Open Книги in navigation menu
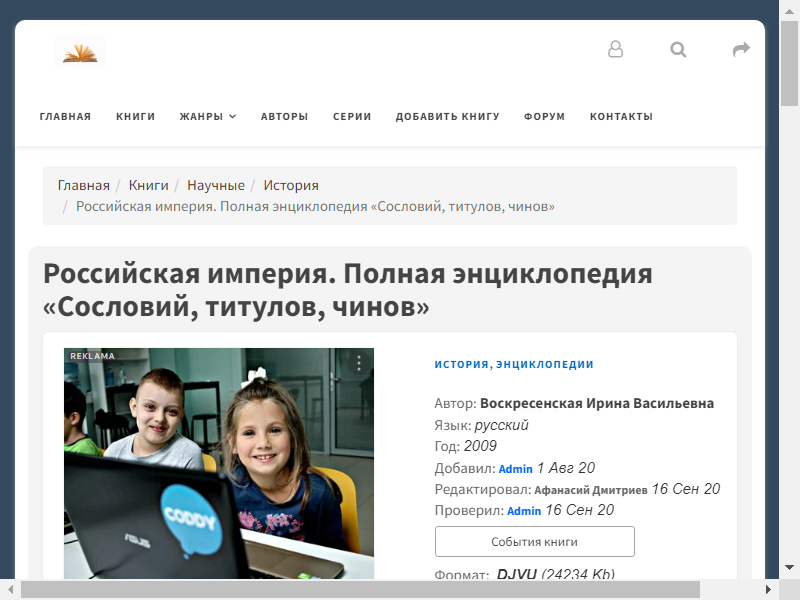The width and height of the screenshot is (800, 600). pyautogui.click(x=135, y=116)
